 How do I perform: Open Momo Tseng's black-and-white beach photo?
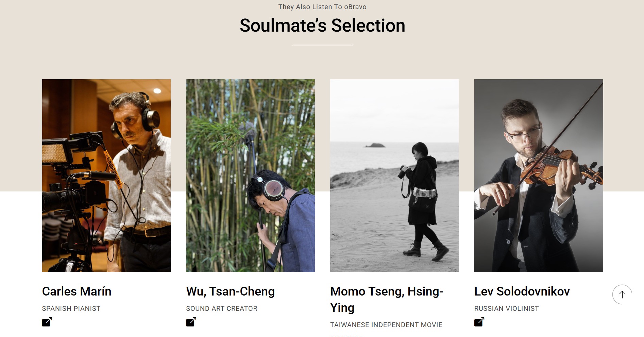(394, 175)
